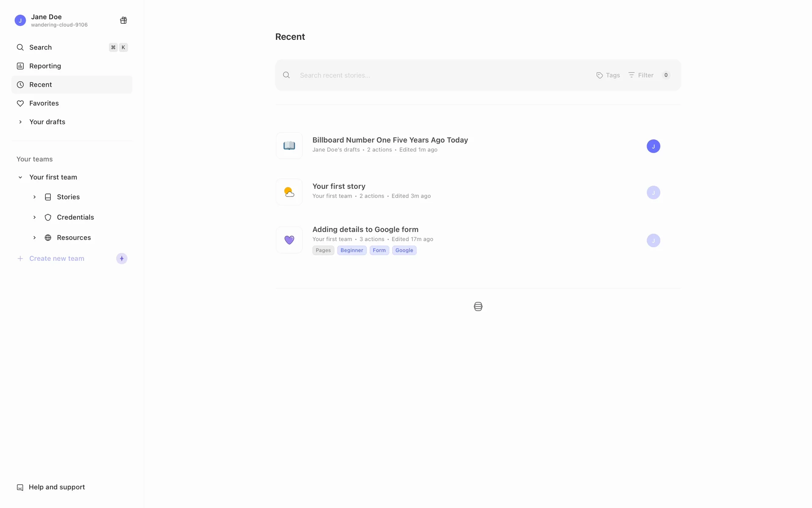This screenshot has height=508, width=812.
Task: Click the gift icon beside Jane Doe
Action: (123, 20)
